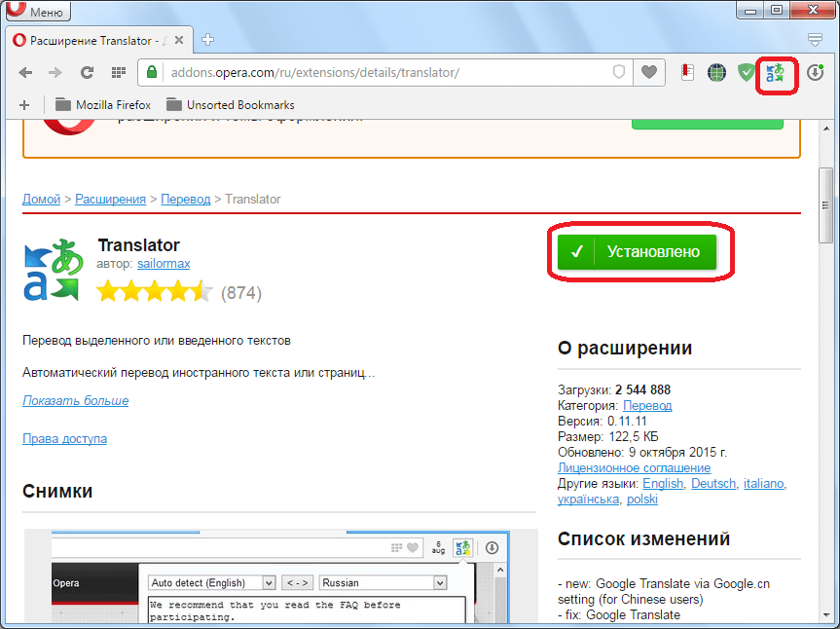840x629 pixels.
Task: Click the star rating of Translator
Action: point(155,292)
